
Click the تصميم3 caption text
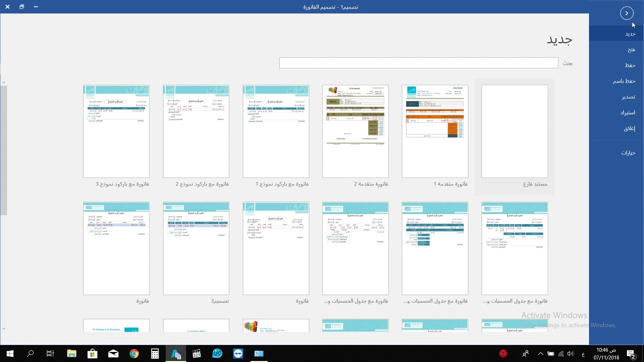click(220, 301)
